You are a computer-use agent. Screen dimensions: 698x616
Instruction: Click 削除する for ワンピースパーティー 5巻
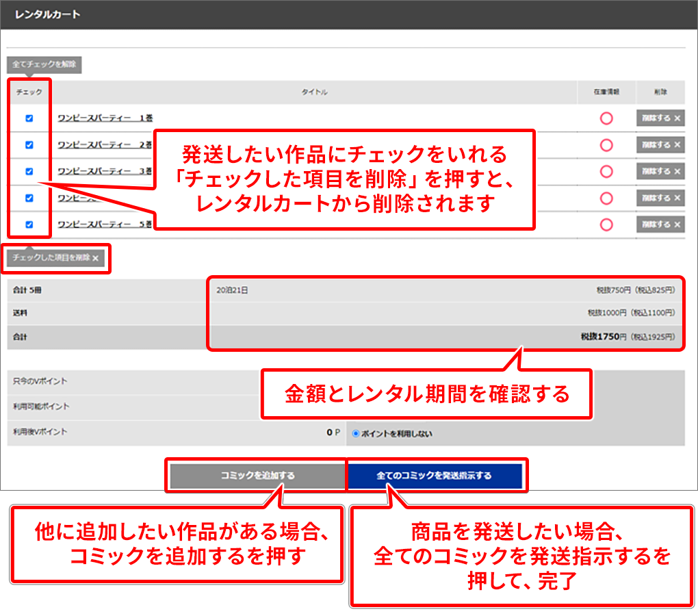pyautogui.click(x=660, y=224)
